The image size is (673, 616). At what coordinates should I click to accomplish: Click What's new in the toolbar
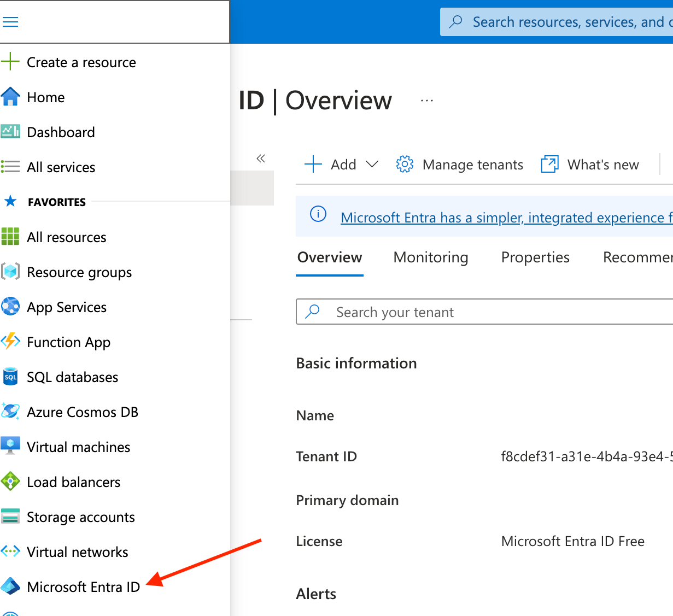point(603,164)
